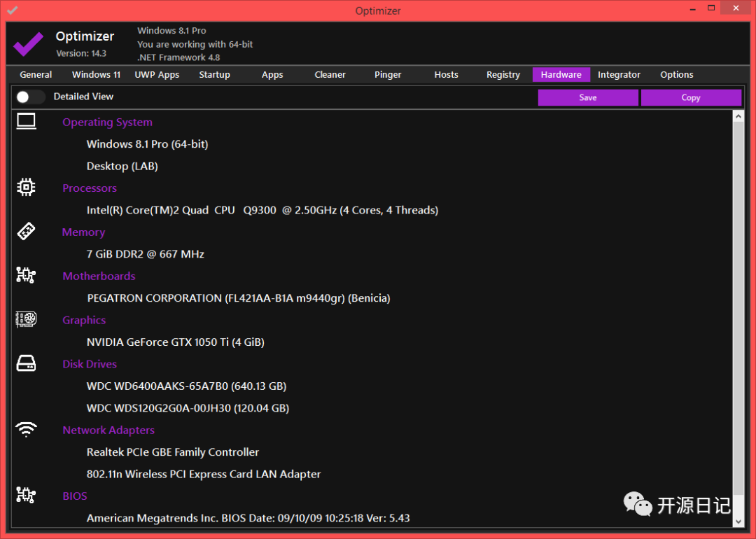The height and width of the screenshot is (539, 756).
Task: Click the header Windows 8.1 Pro label
Action: (x=171, y=30)
